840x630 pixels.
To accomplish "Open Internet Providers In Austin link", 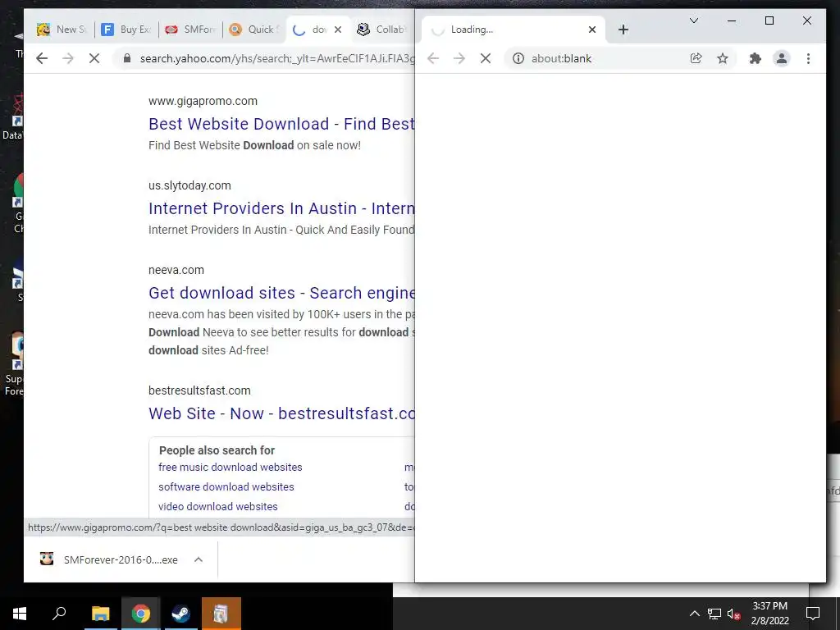I will click(x=281, y=208).
